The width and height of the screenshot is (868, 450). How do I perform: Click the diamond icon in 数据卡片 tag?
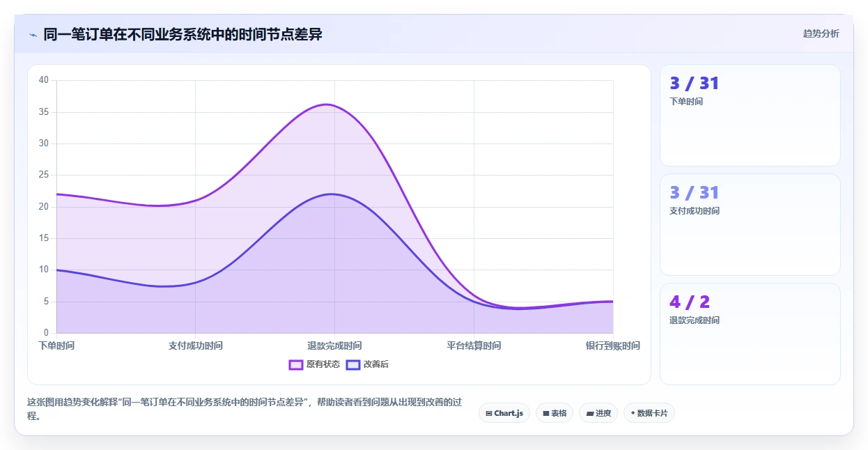[633, 413]
